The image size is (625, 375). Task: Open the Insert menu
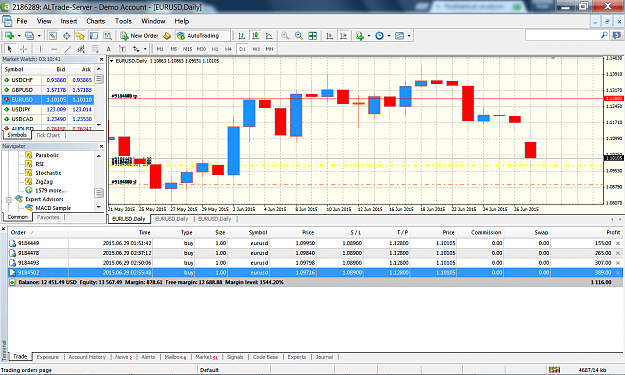69,21
